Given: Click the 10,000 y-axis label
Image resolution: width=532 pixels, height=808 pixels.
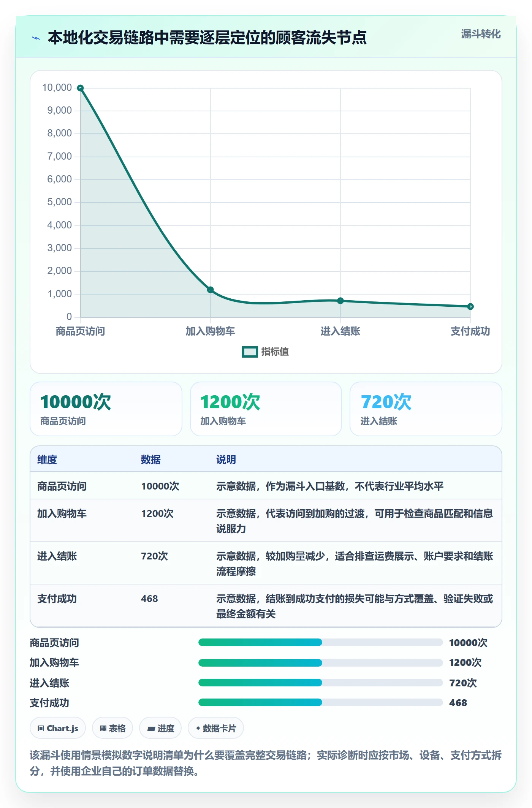Looking at the screenshot, I should [x=57, y=88].
